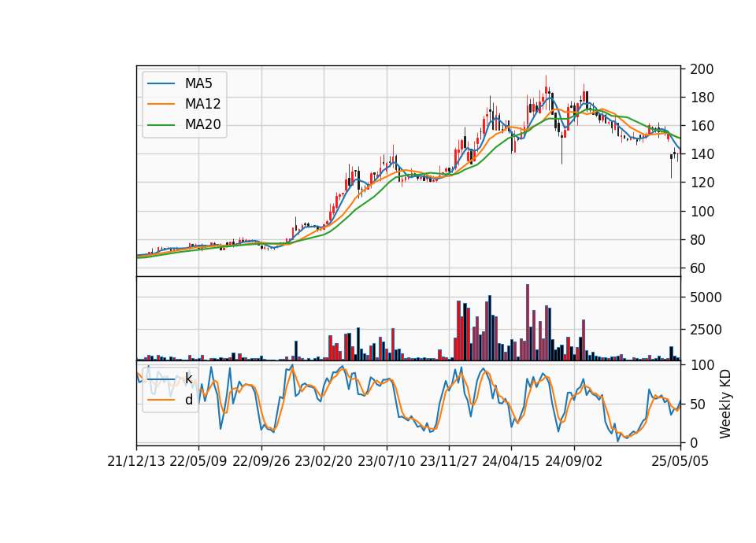The width and height of the screenshot is (756, 543).
Task: Click the k legend label in KD panel
Action: pyautogui.click(x=188, y=379)
